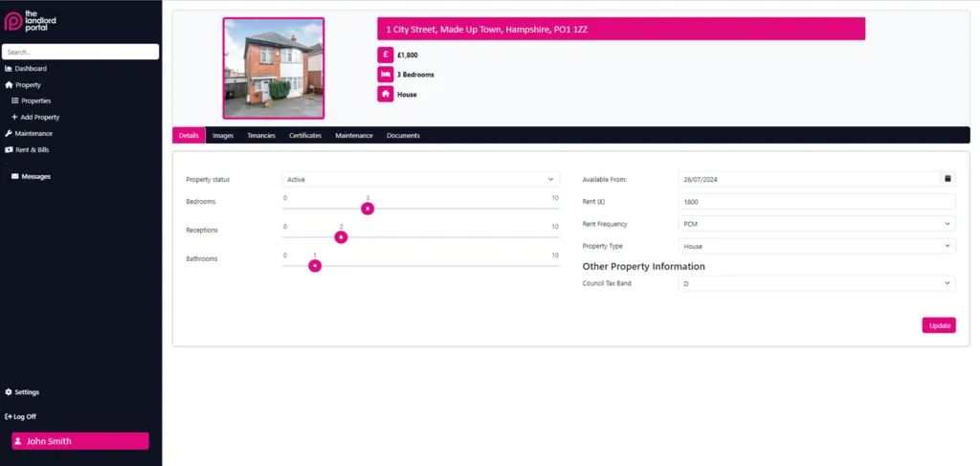Click the Log Off arrow icon
Viewport: 980px width, 466px height.
tap(9, 416)
